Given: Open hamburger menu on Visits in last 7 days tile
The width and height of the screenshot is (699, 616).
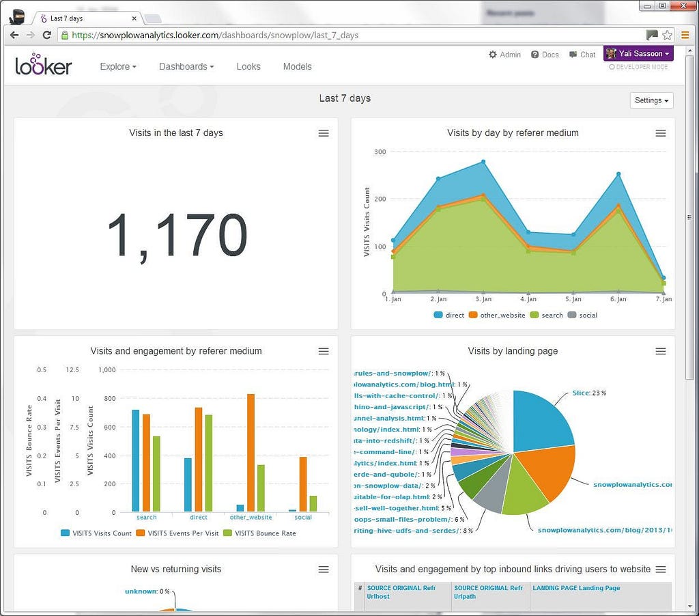Looking at the screenshot, I should 324,133.
